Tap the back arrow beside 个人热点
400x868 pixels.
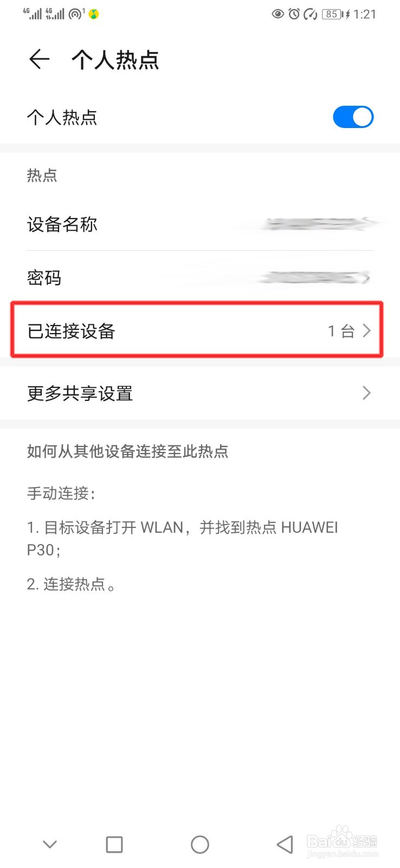[x=40, y=59]
